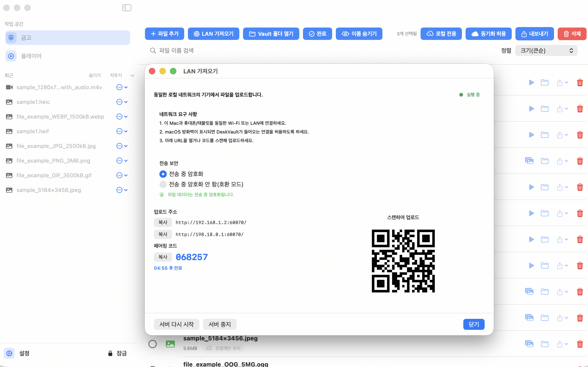This screenshot has width=588, height=367.
Task: Play the topmost file using its play icon
Action: (x=532, y=83)
